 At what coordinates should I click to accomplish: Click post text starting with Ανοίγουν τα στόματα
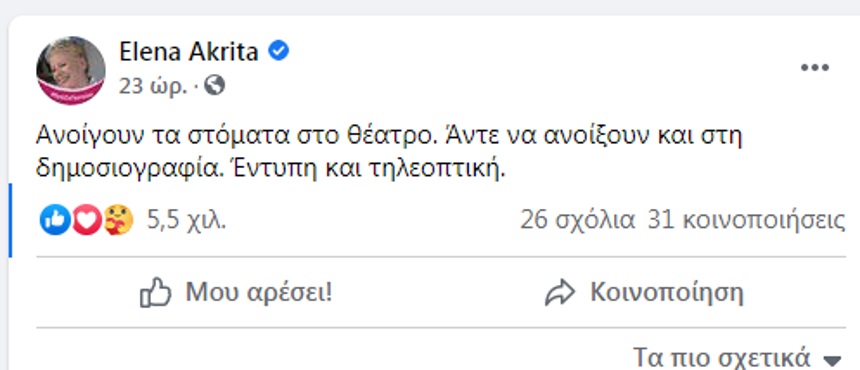pyautogui.click(x=389, y=136)
